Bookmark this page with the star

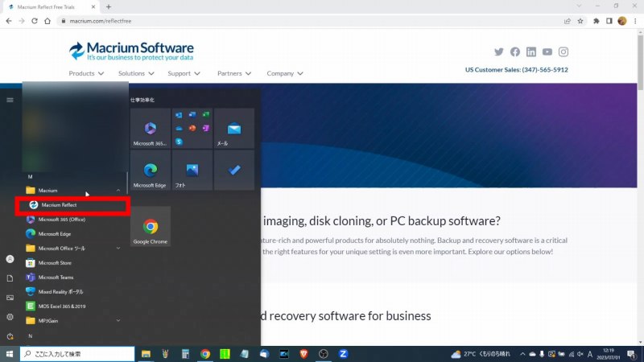click(580, 21)
